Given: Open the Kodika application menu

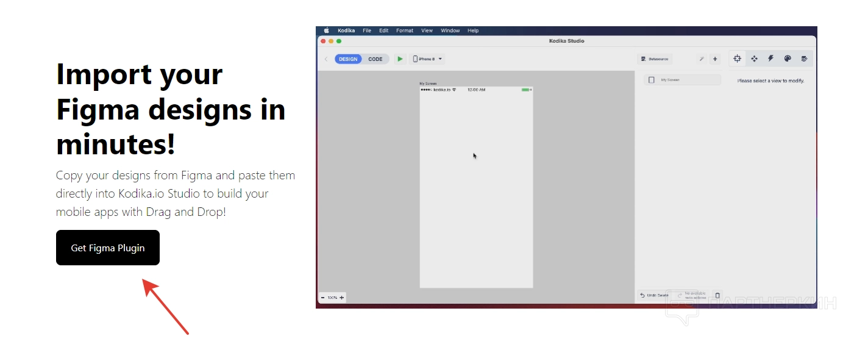Looking at the screenshot, I should [346, 30].
